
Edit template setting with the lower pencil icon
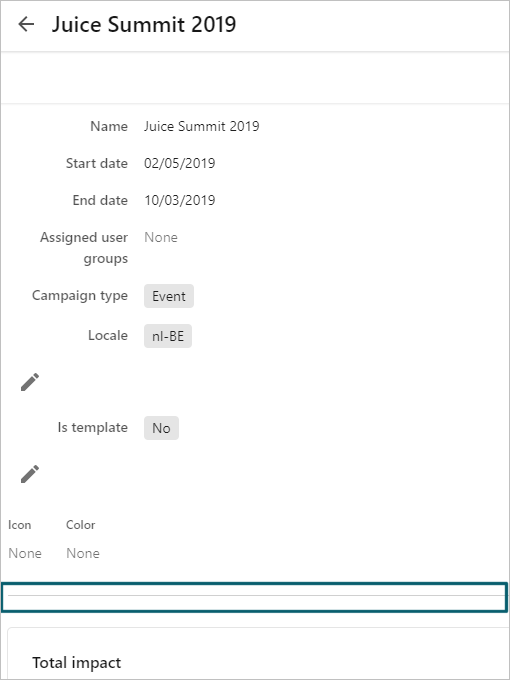pyautogui.click(x=30, y=474)
